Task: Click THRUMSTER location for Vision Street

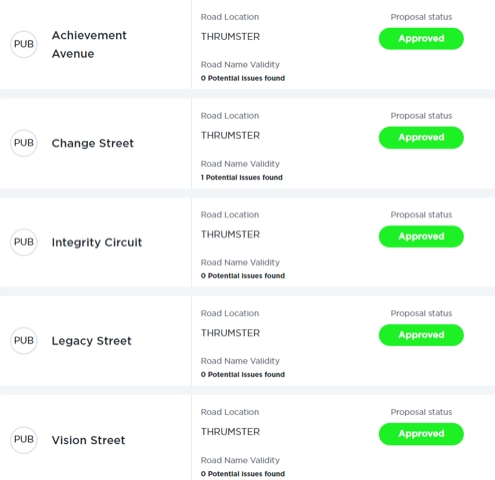Action: (230, 432)
